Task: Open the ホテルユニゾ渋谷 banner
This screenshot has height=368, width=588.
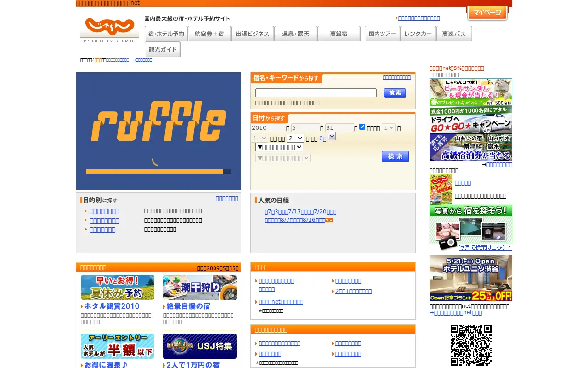Action: [x=471, y=278]
